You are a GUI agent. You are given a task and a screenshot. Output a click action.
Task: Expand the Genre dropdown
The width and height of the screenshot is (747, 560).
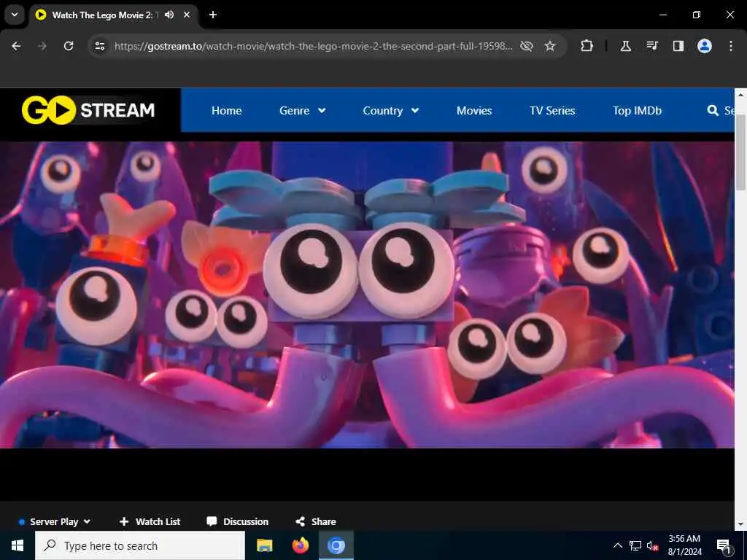[x=303, y=111]
